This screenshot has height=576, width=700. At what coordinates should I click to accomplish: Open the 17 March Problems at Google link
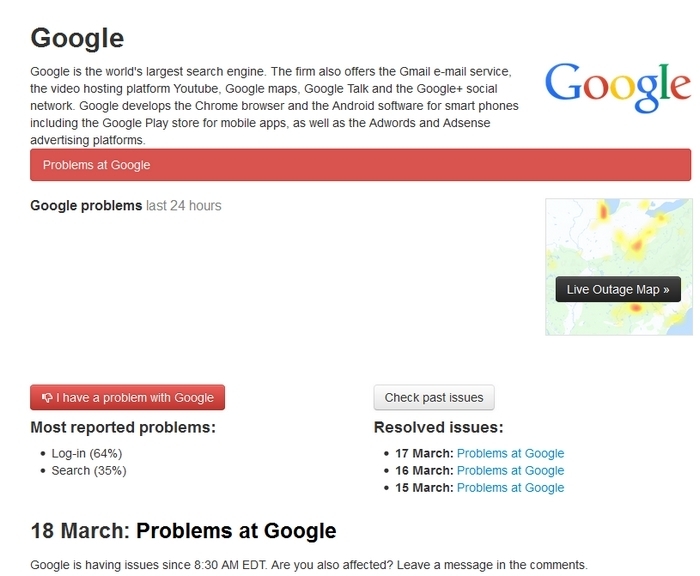(510, 453)
